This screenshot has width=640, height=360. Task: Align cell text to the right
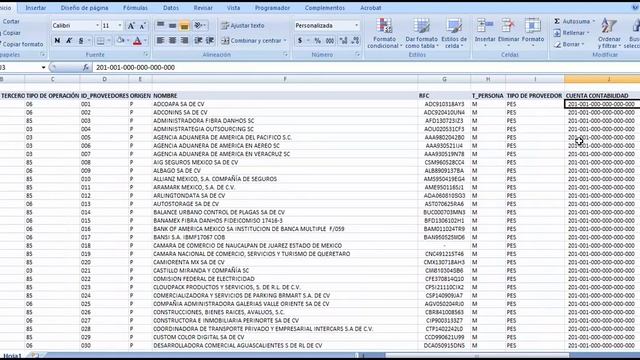(x=184, y=40)
